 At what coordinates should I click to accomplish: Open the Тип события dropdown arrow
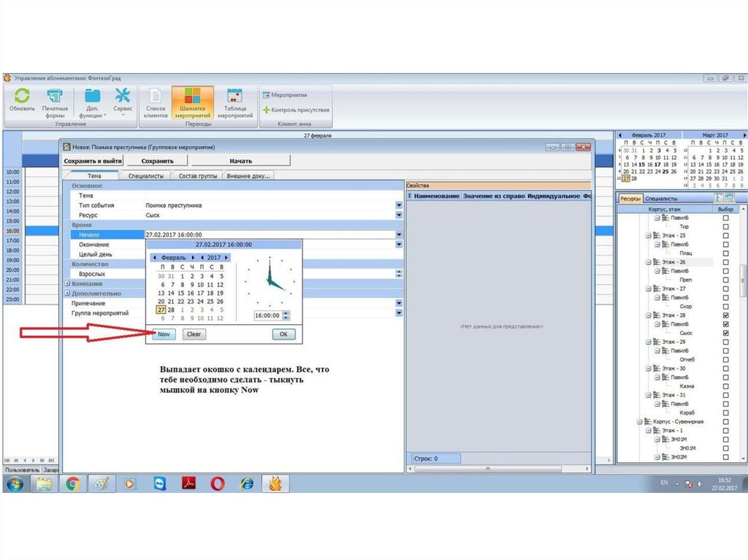click(399, 206)
